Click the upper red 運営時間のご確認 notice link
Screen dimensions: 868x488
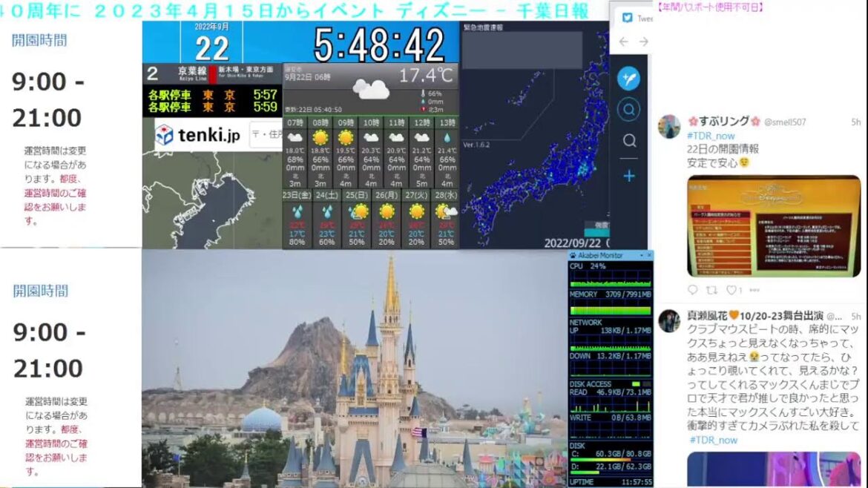coord(56,200)
